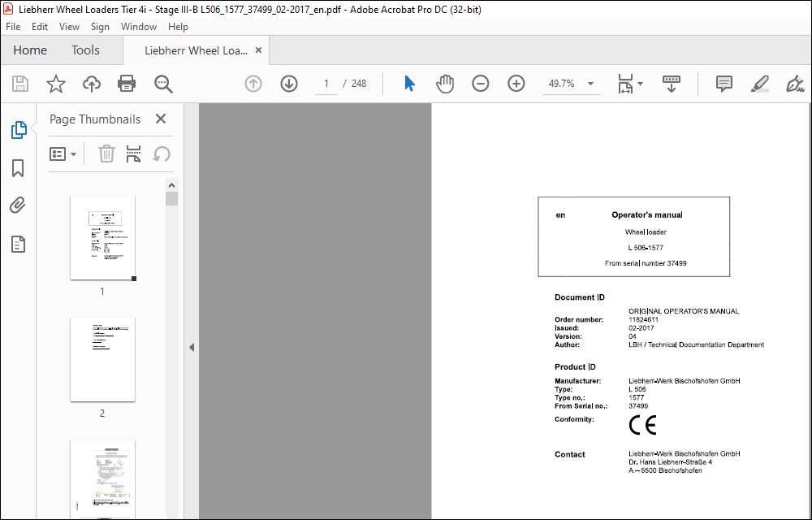Click the CE conformity mark
This screenshot has height=520, width=812.
click(x=642, y=425)
